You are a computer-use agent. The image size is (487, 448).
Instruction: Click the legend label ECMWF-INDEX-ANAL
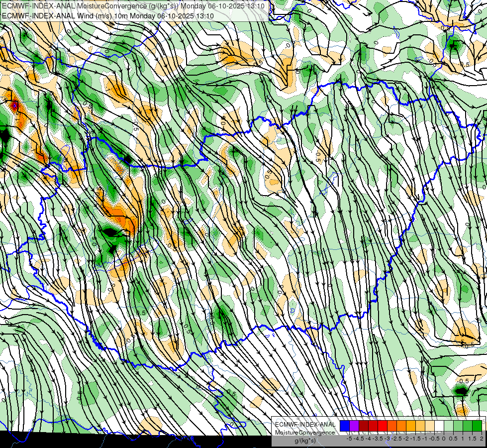(305, 425)
